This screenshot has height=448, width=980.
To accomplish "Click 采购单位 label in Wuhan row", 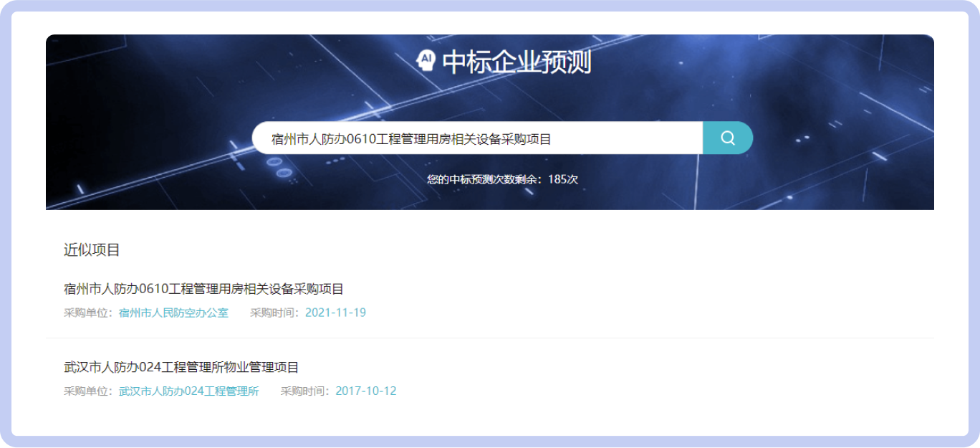I will click(88, 391).
